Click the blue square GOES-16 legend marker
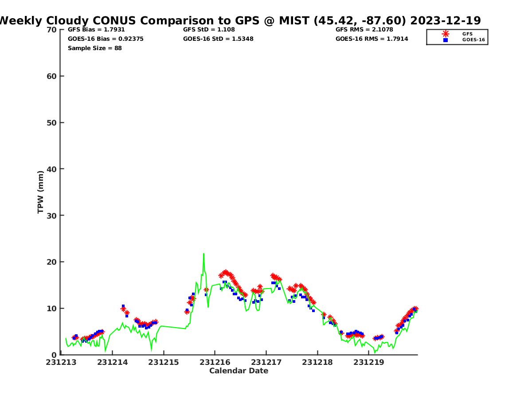 pyautogui.click(x=445, y=40)
